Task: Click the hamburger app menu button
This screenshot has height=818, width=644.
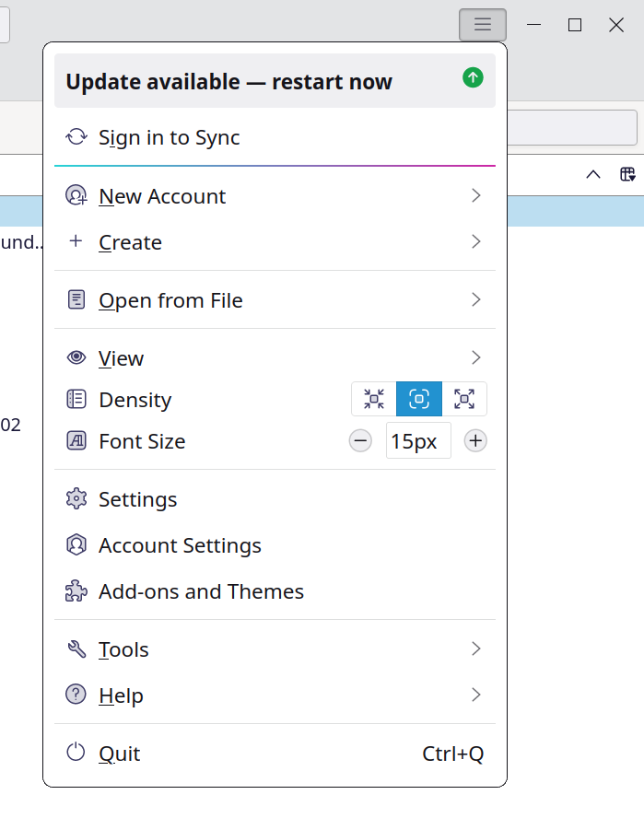Action: pyautogui.click(x=482, y=25)
